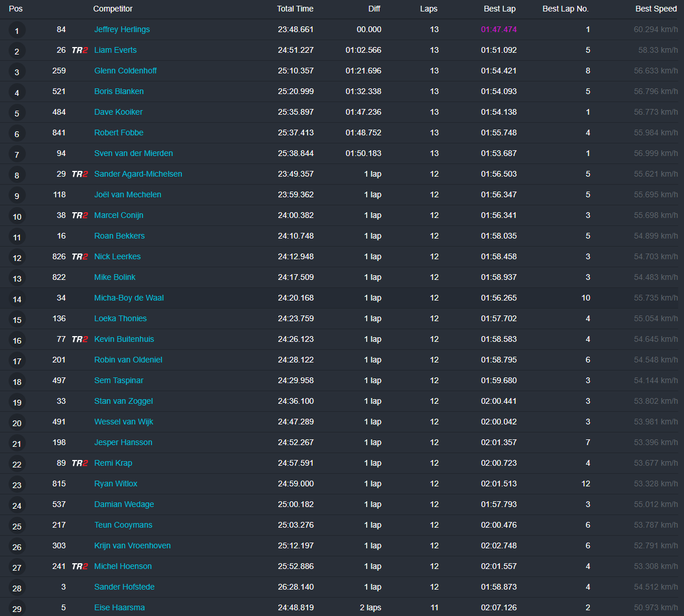Click the TR2 badge next to Michel Hoenson

80,566
